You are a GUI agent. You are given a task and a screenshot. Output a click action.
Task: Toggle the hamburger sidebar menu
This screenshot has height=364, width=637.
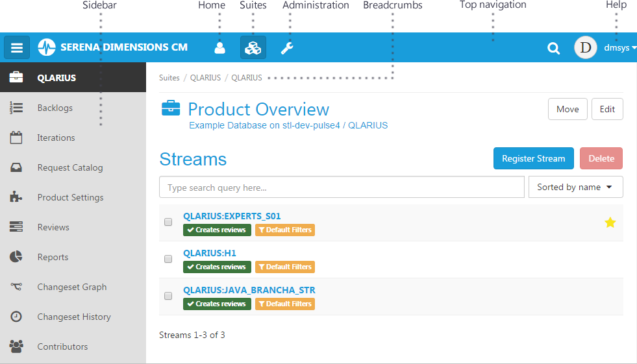pyautogui.click(x=17, y=47)
